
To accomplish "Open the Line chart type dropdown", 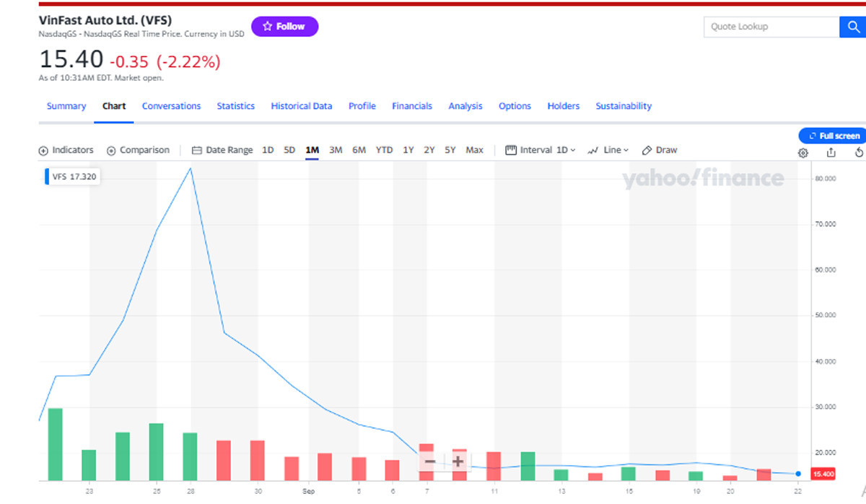I will coord(608,150).
